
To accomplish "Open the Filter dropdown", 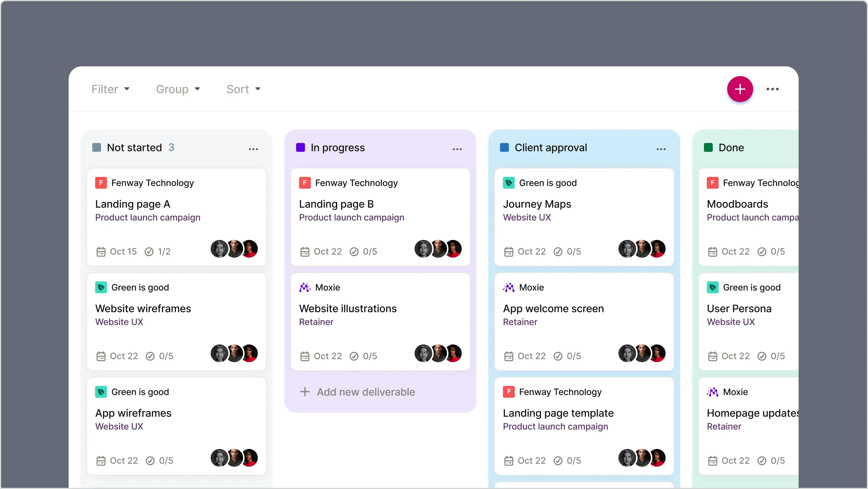I will coord(110,89).
